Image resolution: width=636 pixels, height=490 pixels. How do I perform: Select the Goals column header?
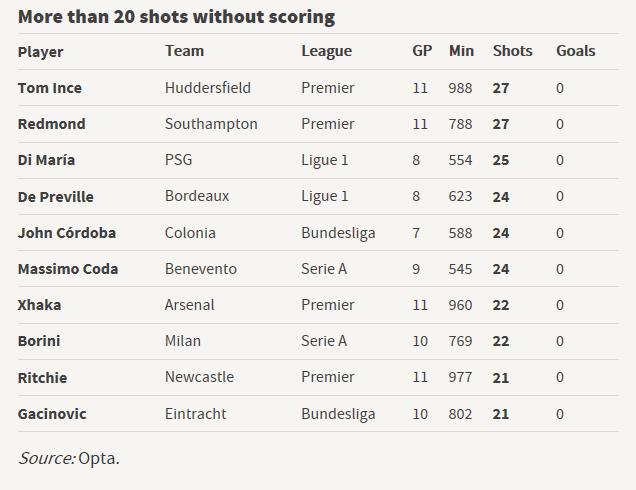click(576, 51)
